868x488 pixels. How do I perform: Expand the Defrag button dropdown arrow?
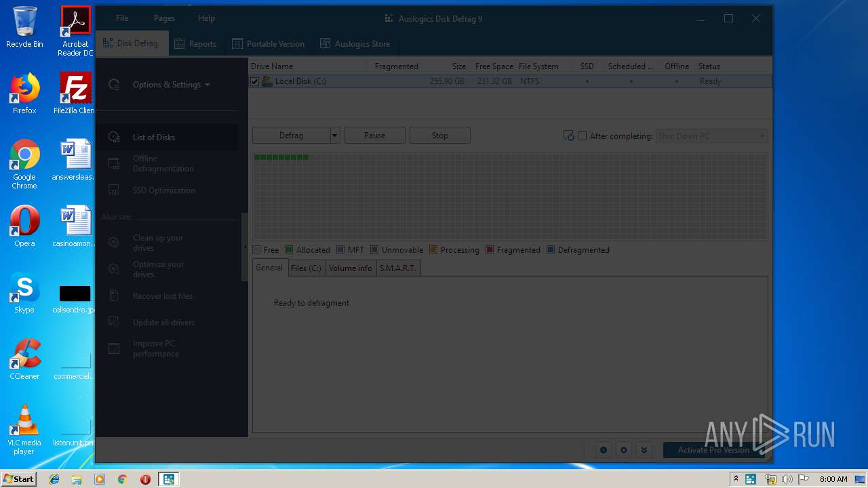pos(334,136)
